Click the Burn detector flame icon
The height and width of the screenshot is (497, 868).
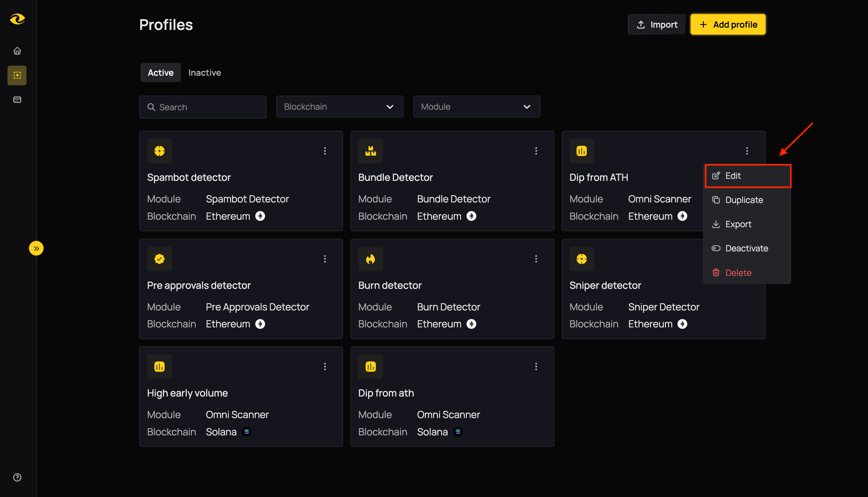pyautogui.click(x=370, y=259)
